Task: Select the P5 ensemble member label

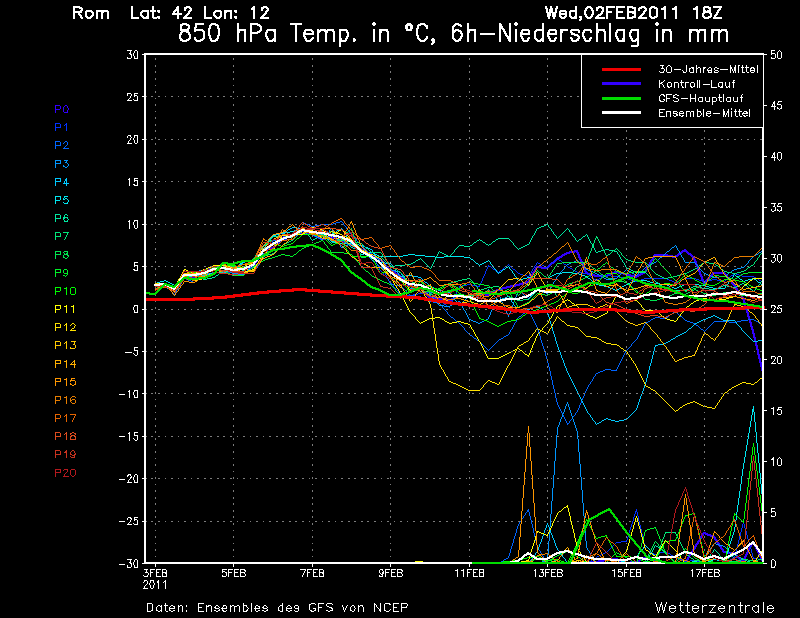Action: click(x=62, y=200)
